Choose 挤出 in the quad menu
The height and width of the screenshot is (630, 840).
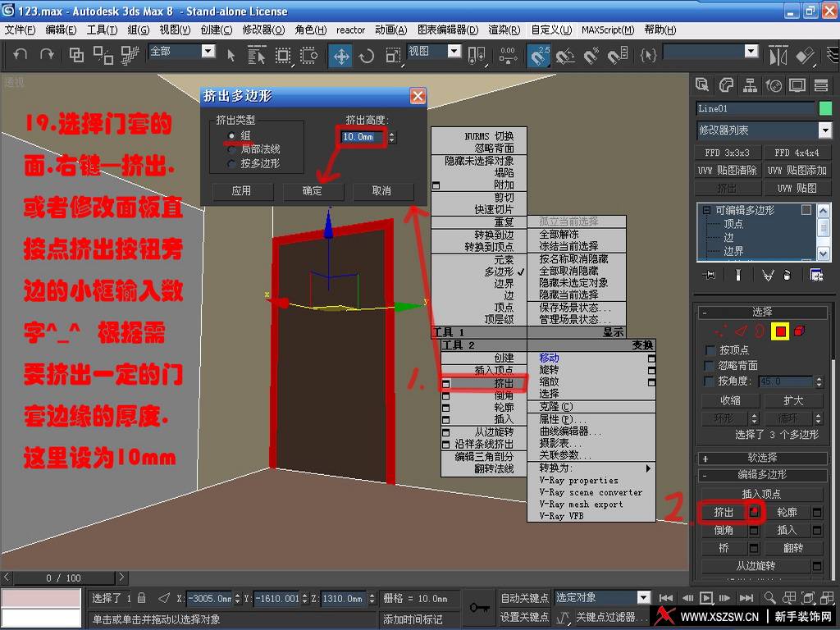pyautogui.click(x=485, y=384)
